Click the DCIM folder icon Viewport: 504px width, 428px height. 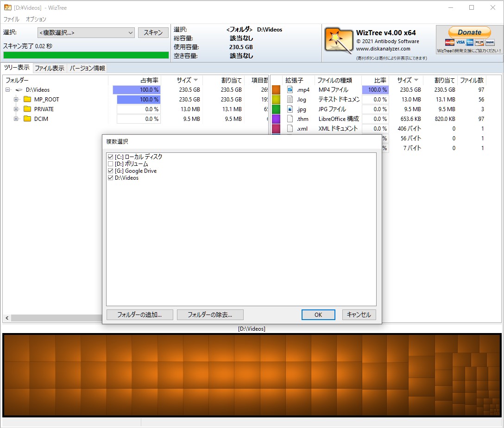coord(27,119)
